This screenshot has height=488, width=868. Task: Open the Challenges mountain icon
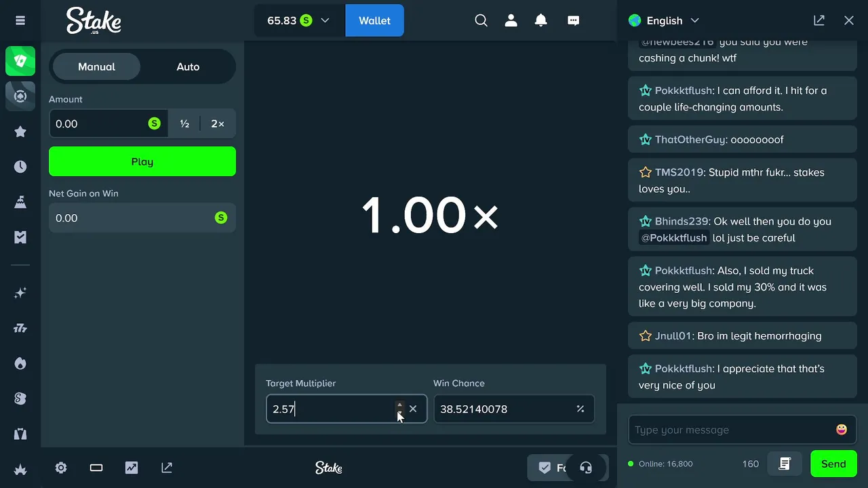[20, 202]
